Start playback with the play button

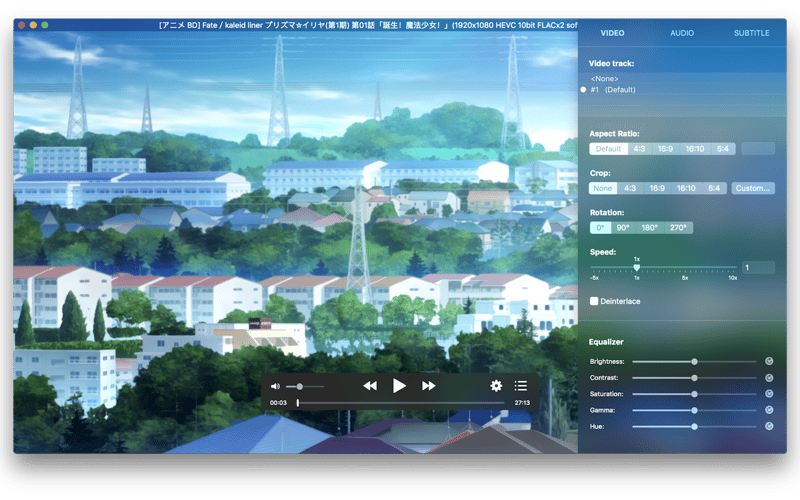pyautogui.click(x=399, y=386)
